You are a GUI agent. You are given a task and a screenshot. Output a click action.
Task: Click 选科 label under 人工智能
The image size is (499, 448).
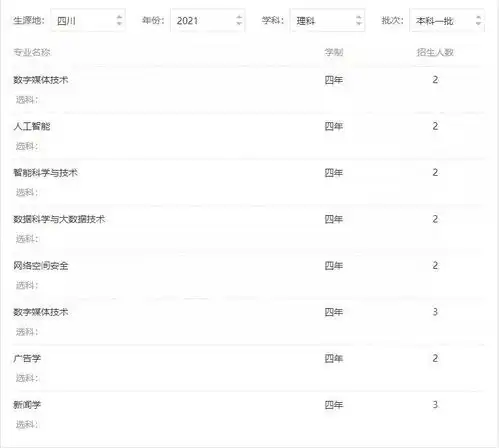(27, 146)
